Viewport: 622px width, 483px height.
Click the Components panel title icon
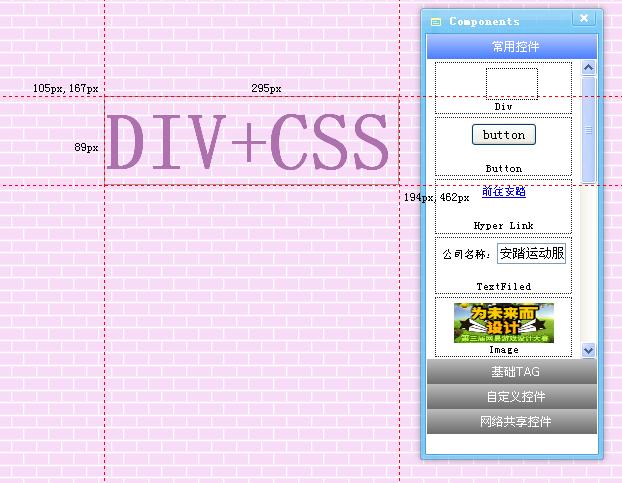436,22
